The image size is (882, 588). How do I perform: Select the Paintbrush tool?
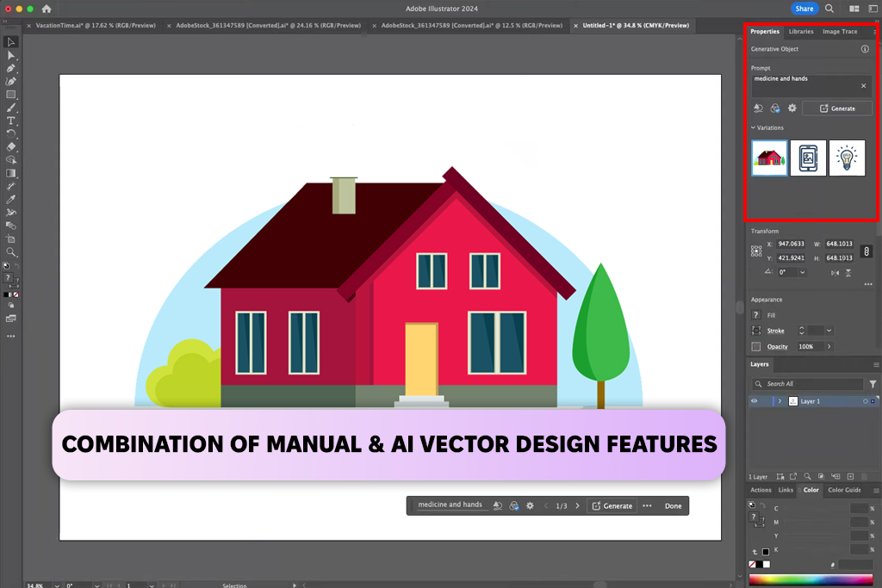(10, 108)
